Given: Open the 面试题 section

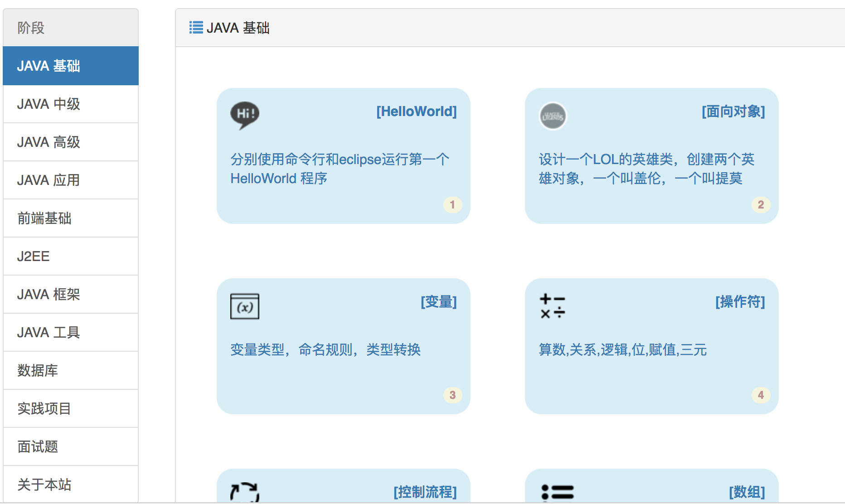Looking at the screenshot, I should [37, 446].
